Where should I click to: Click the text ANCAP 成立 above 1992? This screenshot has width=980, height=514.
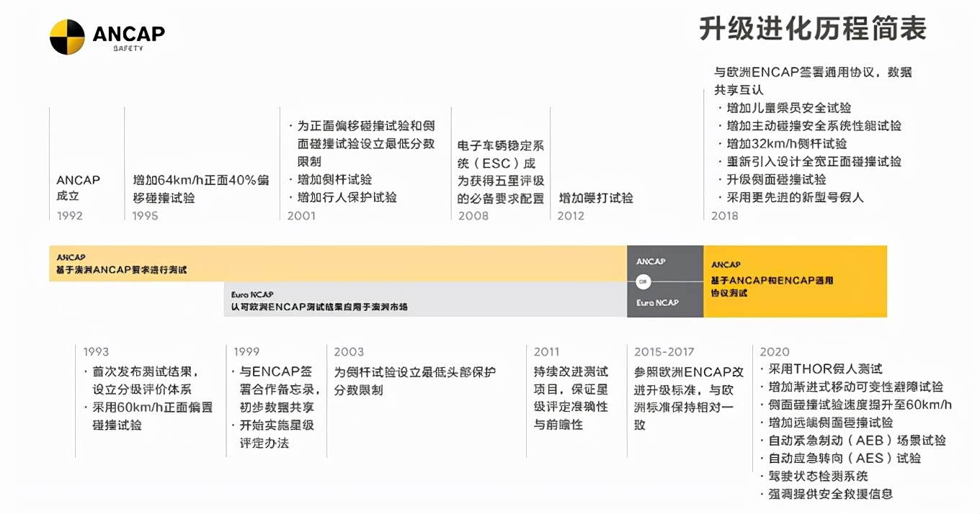(x=79, y=188)
